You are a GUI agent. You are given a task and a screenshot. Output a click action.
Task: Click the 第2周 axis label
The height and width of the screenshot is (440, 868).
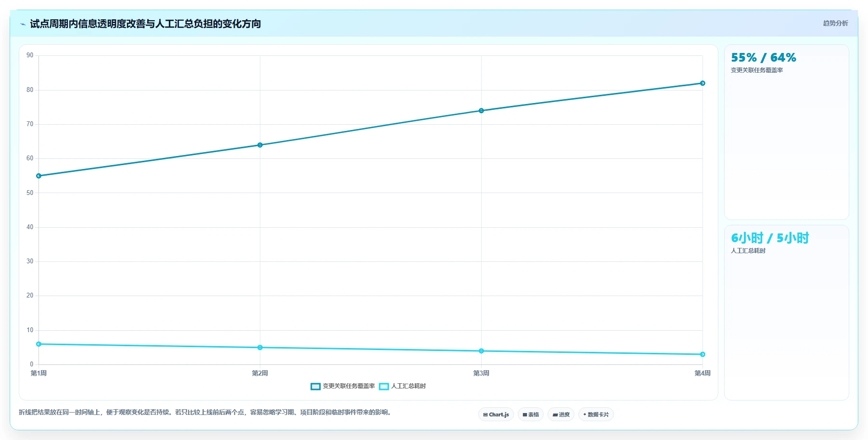260,373
